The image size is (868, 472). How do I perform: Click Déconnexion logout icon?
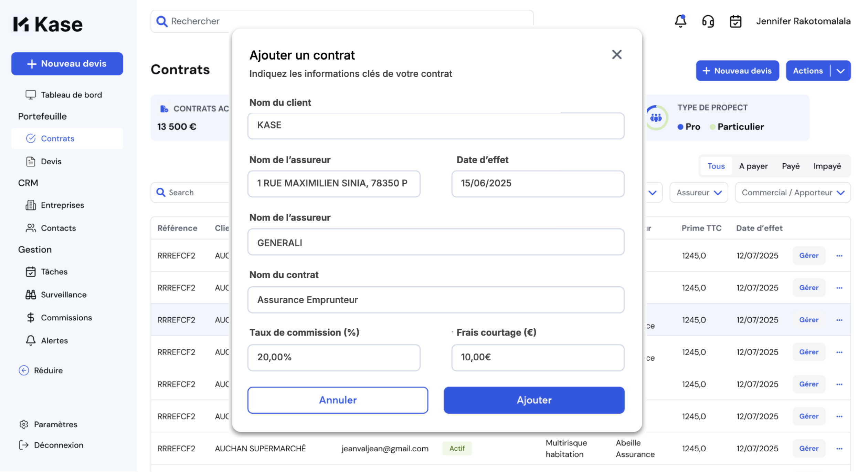(24, 445)
